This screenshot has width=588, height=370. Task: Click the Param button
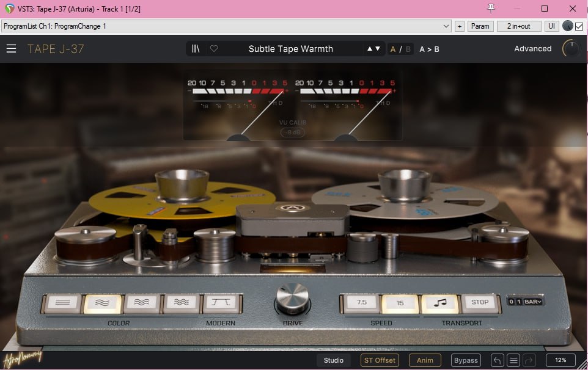coord(480,26)
